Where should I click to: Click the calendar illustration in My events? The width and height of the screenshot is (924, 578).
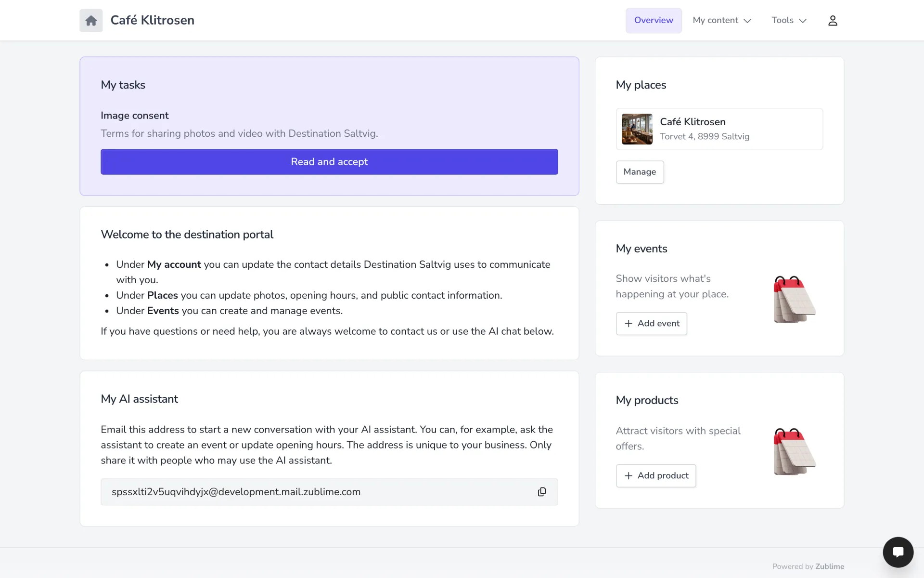(x=795, y=299)
